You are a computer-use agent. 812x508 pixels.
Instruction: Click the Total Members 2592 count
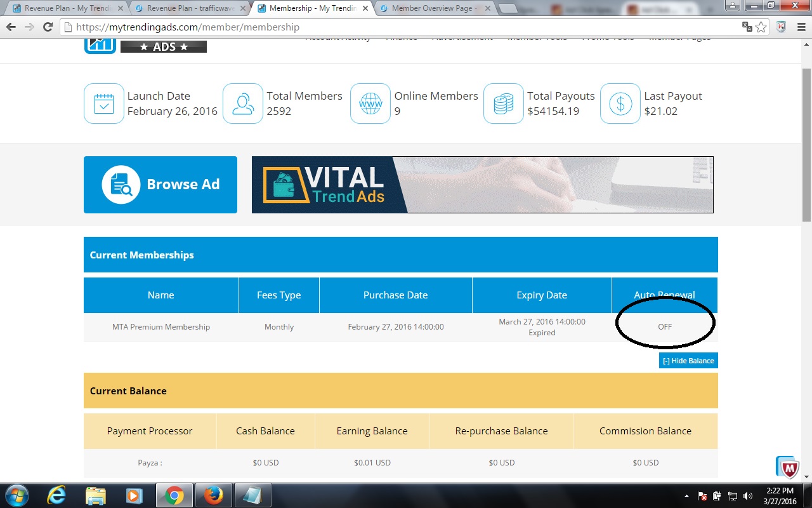pyautogui.click(x=279, y=111)
